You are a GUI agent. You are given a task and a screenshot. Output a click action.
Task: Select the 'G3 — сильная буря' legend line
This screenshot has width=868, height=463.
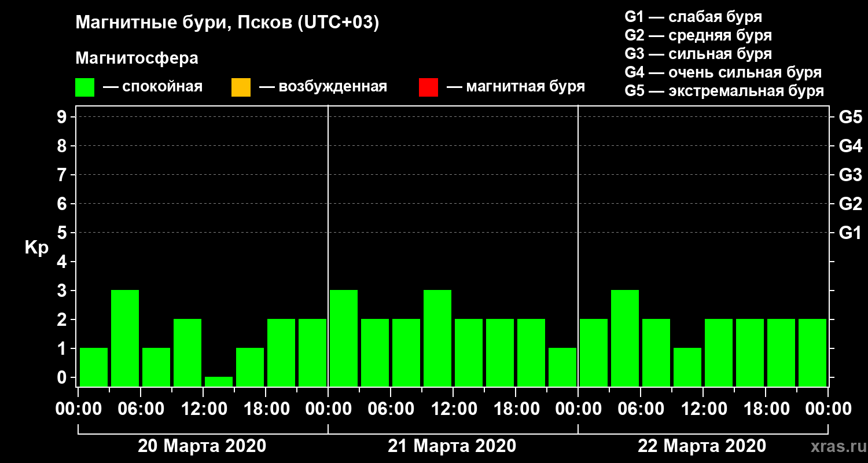(698, 54)
